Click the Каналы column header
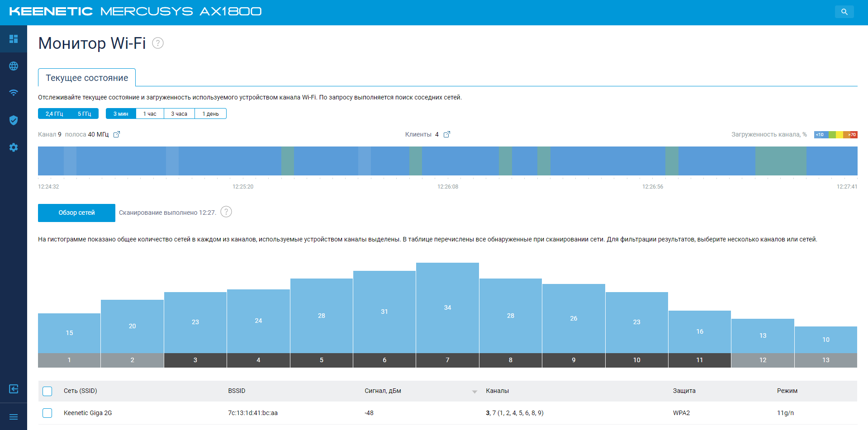The height and width of the screenshot is (430, 868). pyautogui.click(x=497, y=391)
